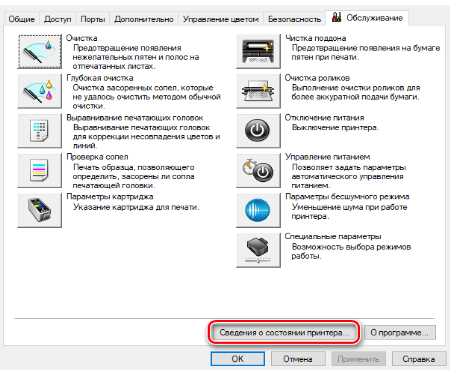Viewport: 450px width, 370px height.
Task: Click the Отключение питания heading text
Action: pos(324,117)
